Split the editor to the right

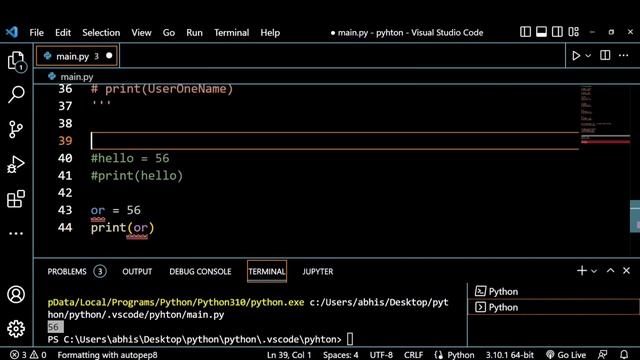pos(605,55)
